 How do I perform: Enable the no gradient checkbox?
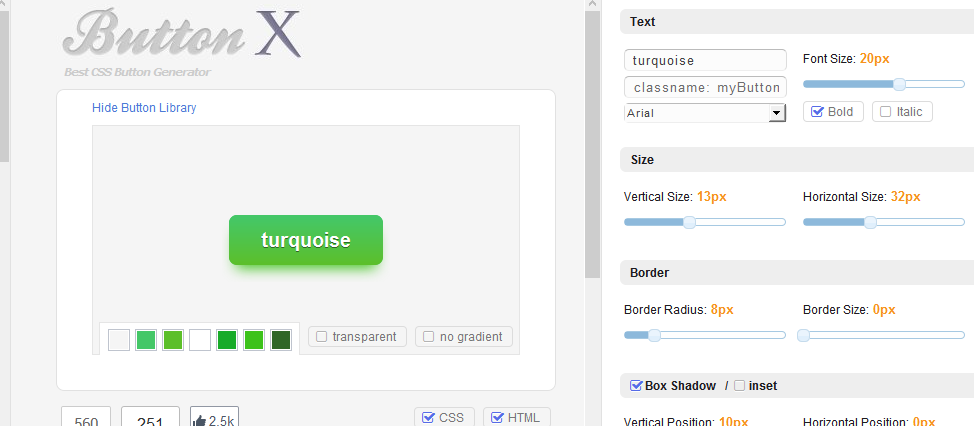429,337
